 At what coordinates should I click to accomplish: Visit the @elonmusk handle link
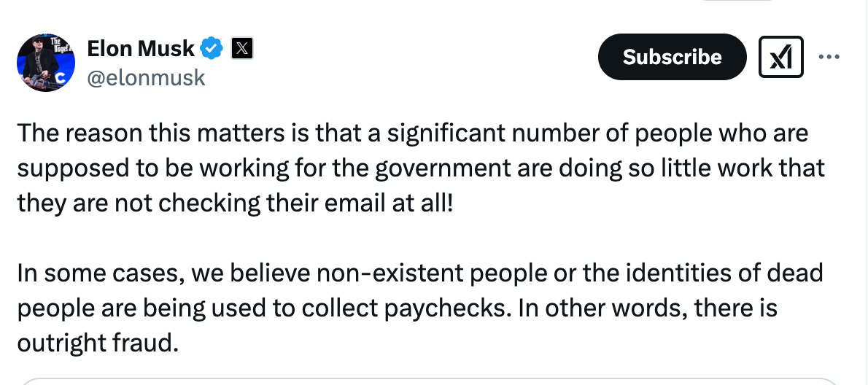[146, 78]
